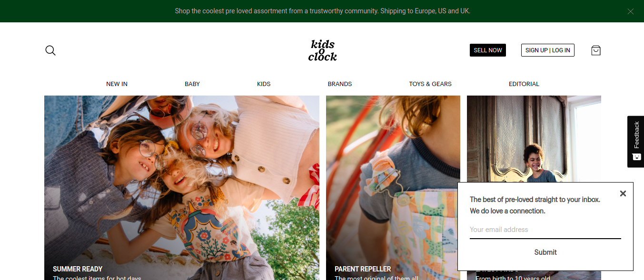Submit the newsletter email form
The height and width of the screenshot is (280, 644).
tap(545, 252)
